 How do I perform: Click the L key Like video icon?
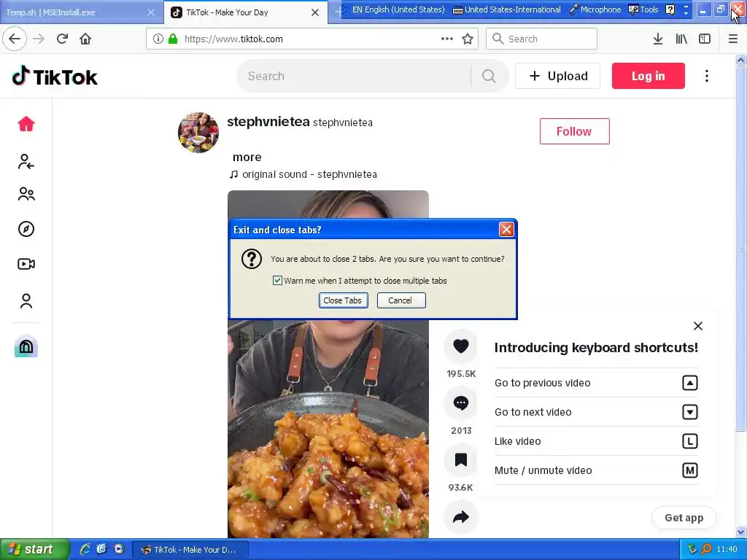pos(690,441)
